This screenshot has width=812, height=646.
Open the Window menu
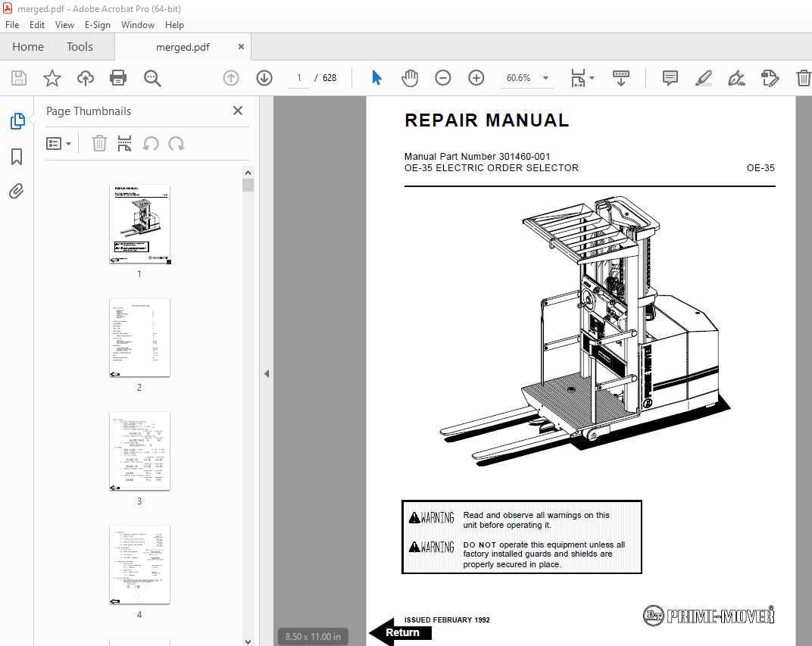tap(138, 25)
